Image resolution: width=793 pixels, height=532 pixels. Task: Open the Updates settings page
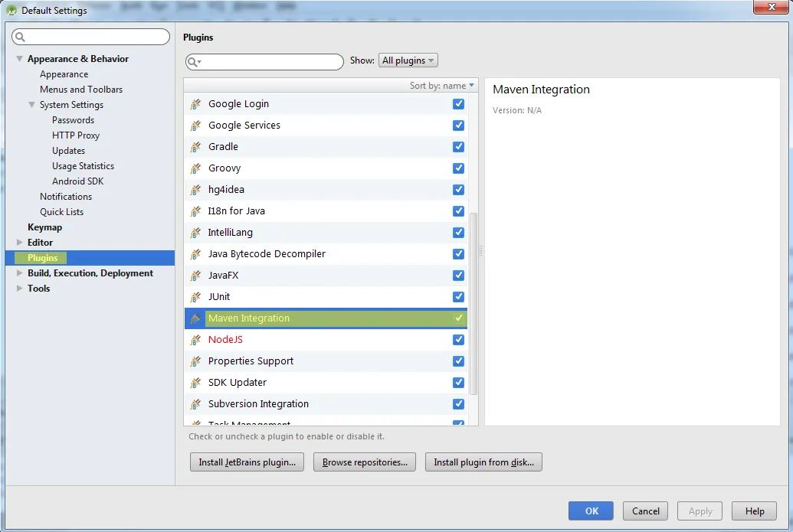point(69,151)
